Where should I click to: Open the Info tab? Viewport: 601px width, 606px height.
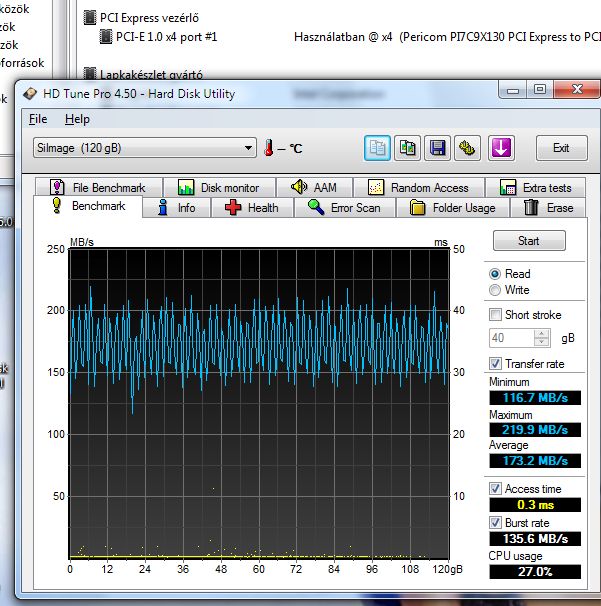(x=177, y=208)
